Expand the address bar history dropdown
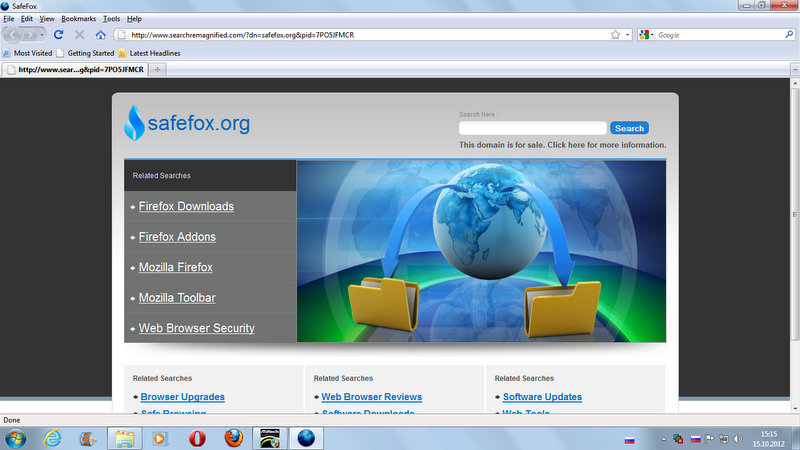Screen dimensions: 800x450 pyautogui.click(x=627, y=35)
